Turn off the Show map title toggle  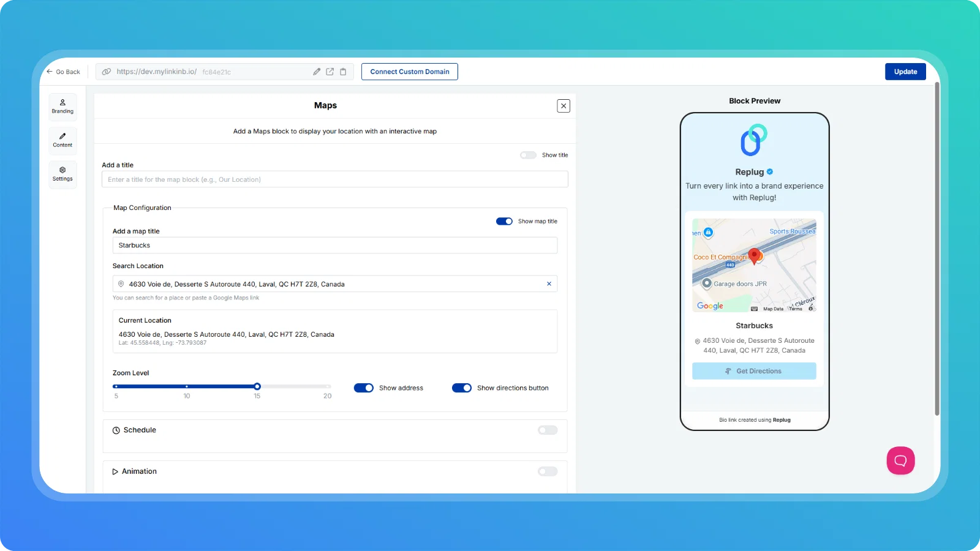(504, 222)
